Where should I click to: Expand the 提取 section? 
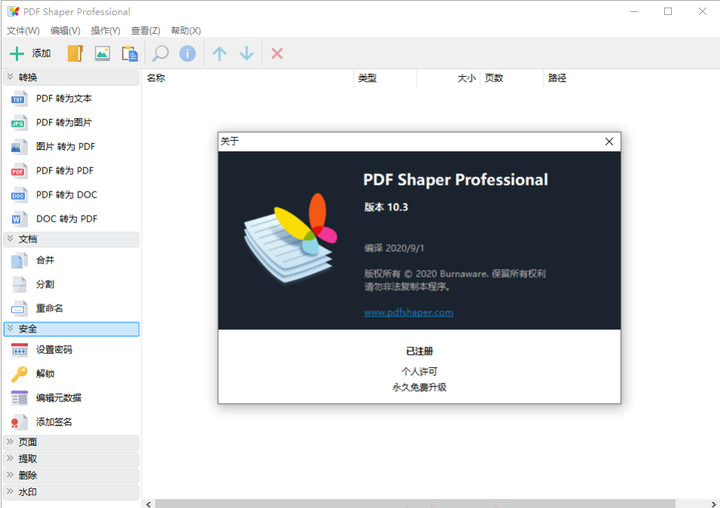coord(71,459)
